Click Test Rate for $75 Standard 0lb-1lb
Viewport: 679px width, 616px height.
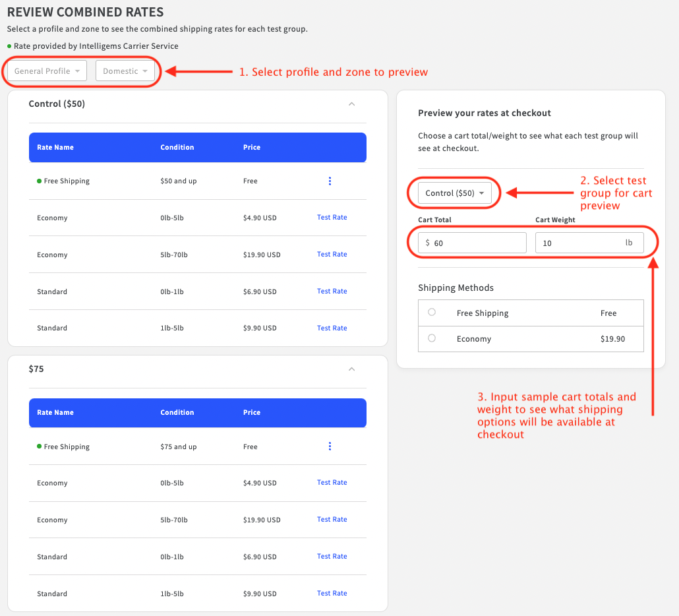pyautogui.click(x=332, y=557)
